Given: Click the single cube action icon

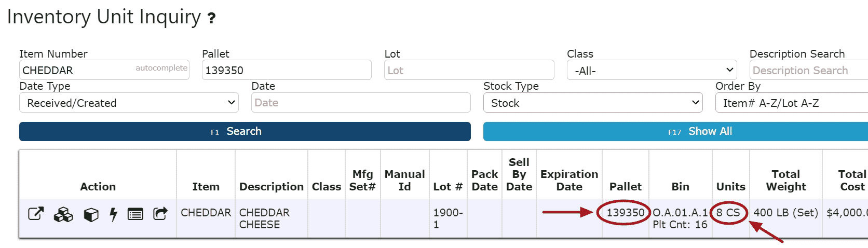Looking at the screenshot, I should click(91, 214).
